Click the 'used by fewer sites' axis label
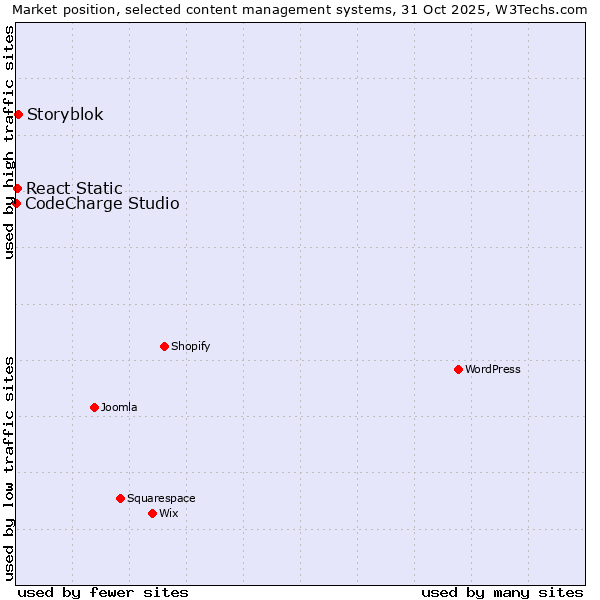Image resolution: width=600 pixels, height=600 pixels. pos(103,592)
